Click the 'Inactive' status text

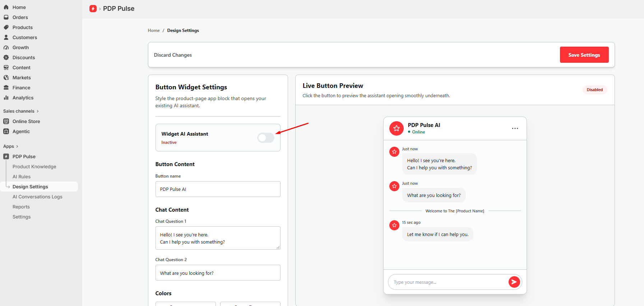click(169, 142)
